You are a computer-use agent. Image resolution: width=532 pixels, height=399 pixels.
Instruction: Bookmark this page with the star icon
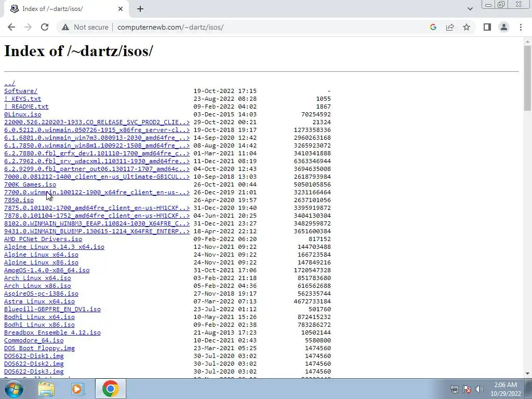tap(467, 27)
